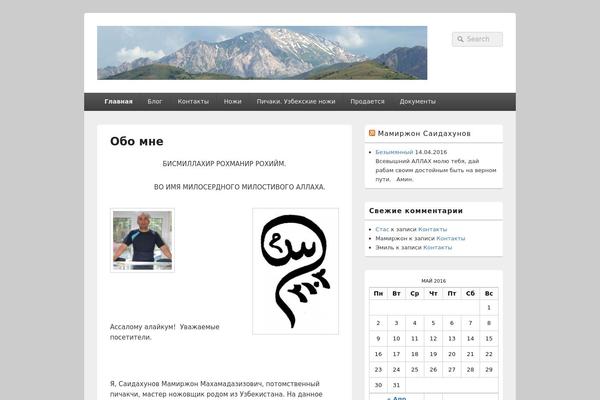This screenshot has width=600, height=400.
Task: Click the RSS feed icon beside Мамиржон Саидахунов
Action: [x=372, y=133]
